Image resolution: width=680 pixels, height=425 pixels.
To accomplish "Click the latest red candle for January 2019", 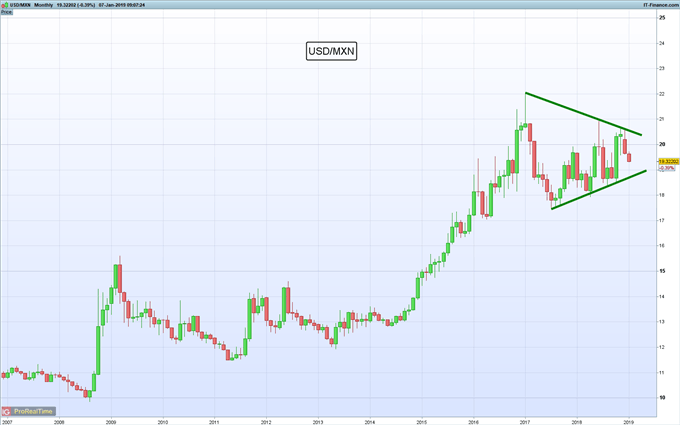I will click(x=629, y=158).
